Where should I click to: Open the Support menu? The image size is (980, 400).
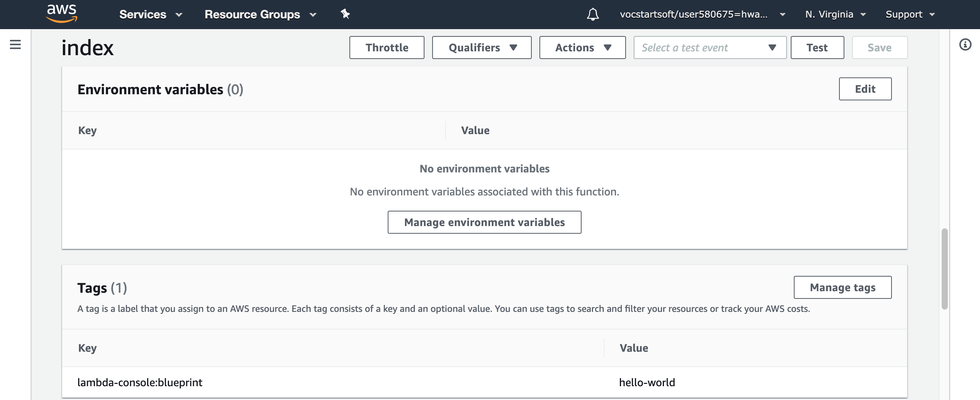coord(910,15)
